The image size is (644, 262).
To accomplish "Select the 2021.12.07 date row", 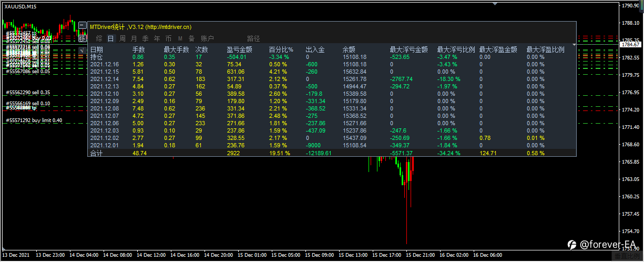I will (x=105, y=116).
